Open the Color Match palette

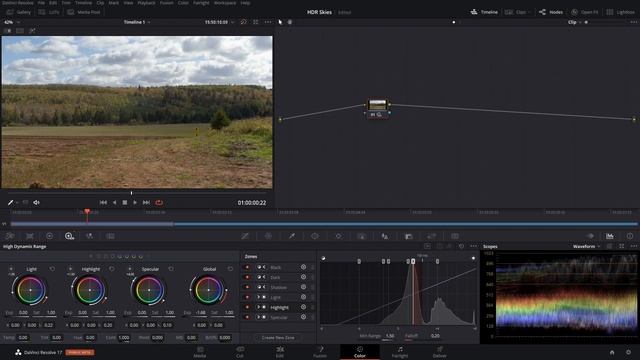click(x=30, y=236)
